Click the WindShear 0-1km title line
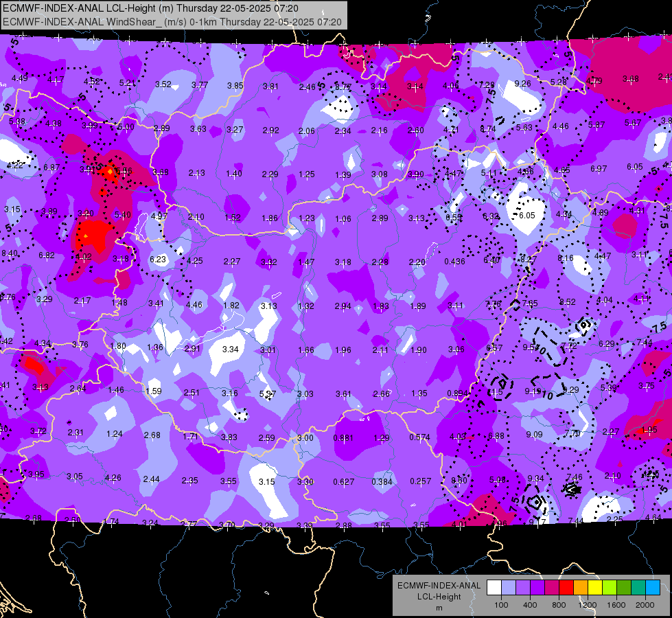 pos(172,22)
